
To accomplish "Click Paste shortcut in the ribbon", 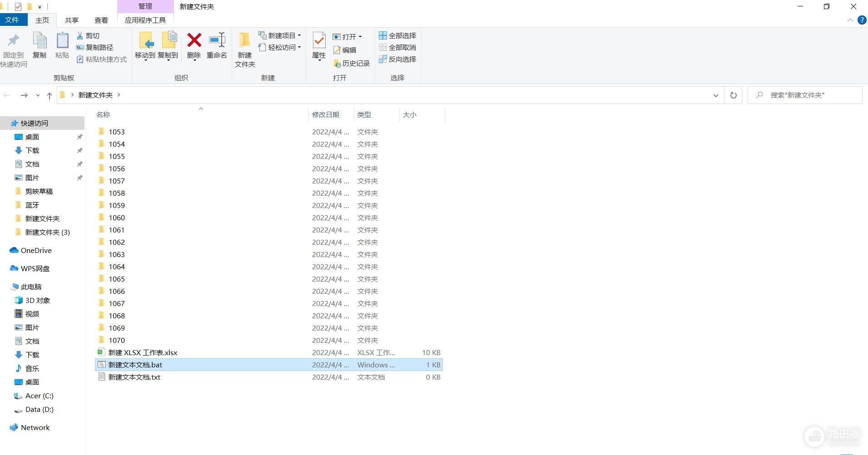I will click(101, 59).
